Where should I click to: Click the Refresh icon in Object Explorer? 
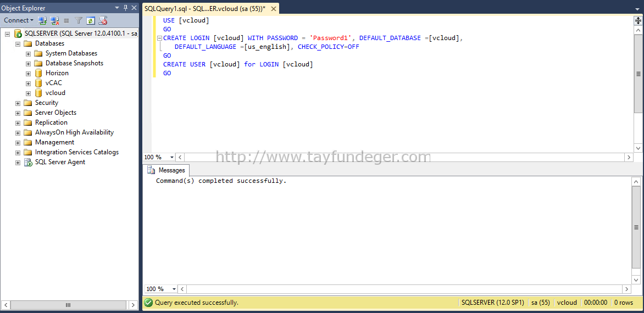(90, 20)
